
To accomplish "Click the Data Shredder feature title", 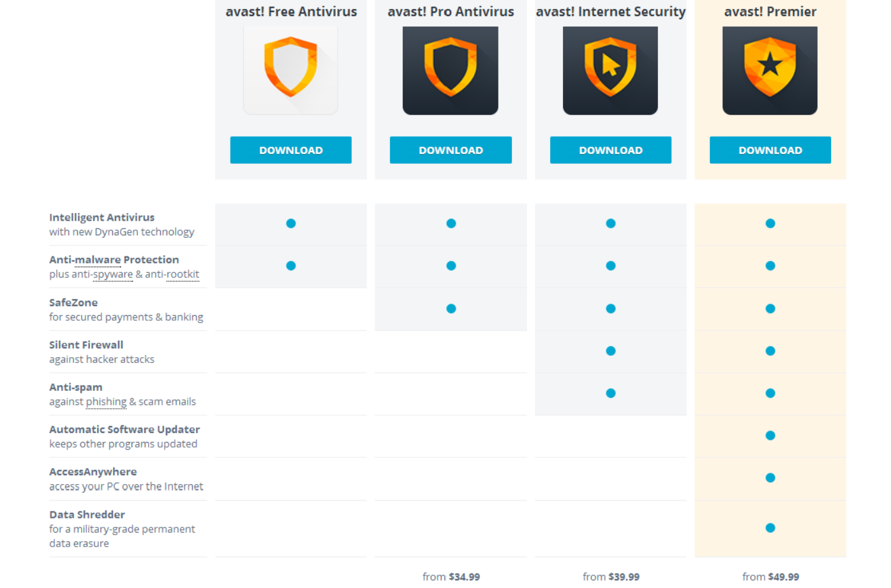I will point(87,515).
